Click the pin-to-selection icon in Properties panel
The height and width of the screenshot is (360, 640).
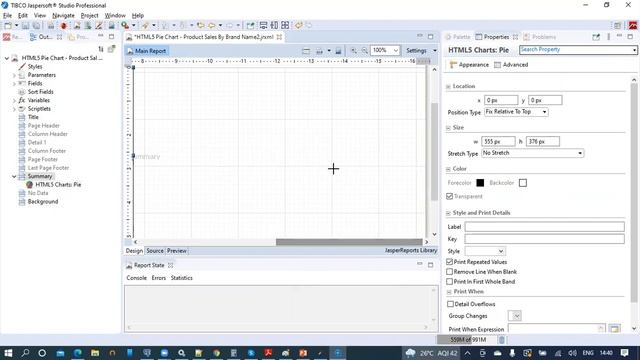pos(596,37)
